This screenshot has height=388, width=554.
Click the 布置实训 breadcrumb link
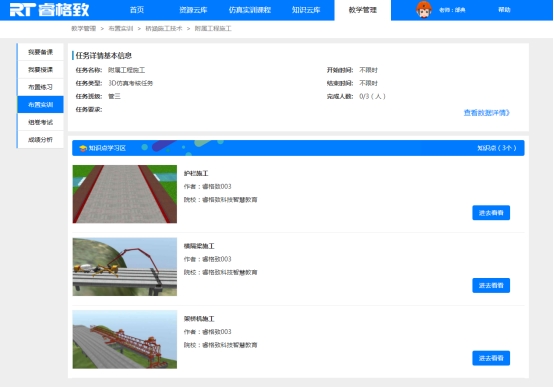pyautogui.click(x=120, y=29)
